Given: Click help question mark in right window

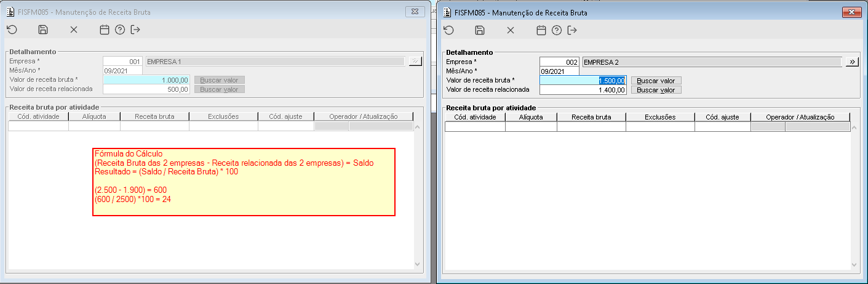Looking at the screenshot, I should 557,30.
